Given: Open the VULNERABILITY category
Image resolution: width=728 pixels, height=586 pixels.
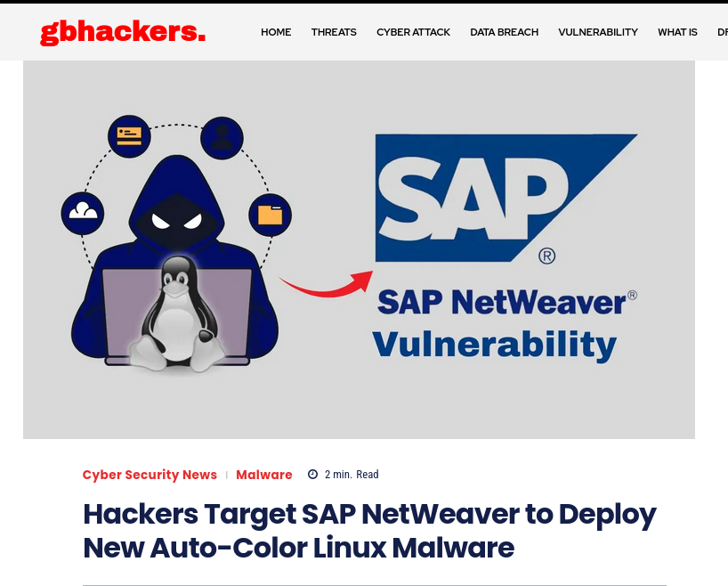Looking at the screenshot, I should coord(598,32).
